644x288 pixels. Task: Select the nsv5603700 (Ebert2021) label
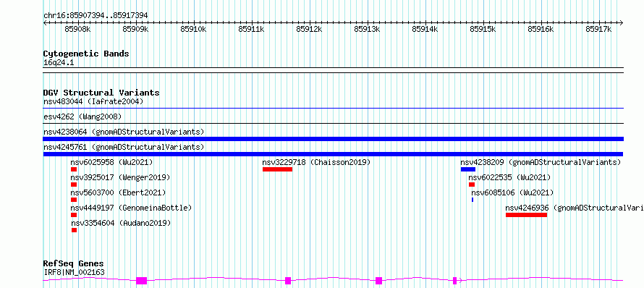coord(118,192)
